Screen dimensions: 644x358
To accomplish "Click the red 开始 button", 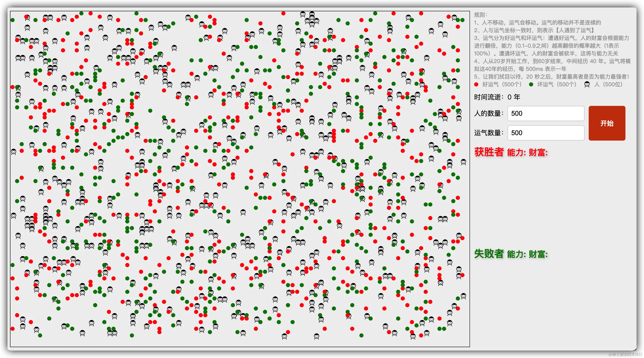I will 607,123.
